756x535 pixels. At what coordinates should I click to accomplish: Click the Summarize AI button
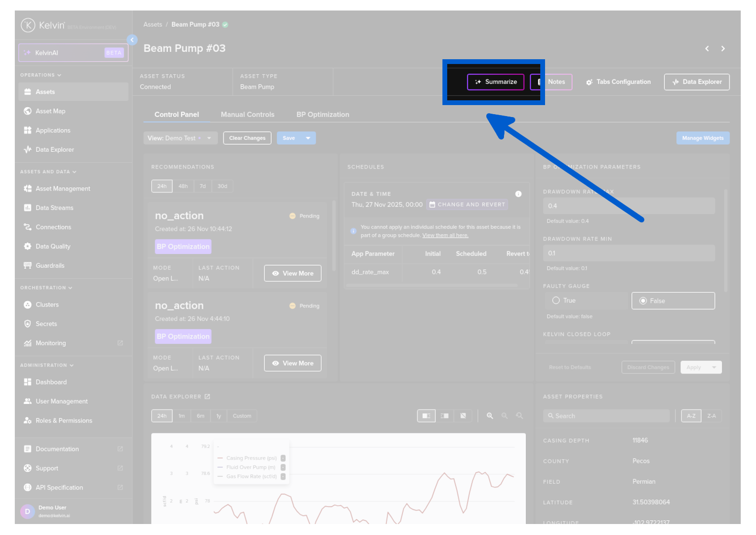(x=495, y=82)
